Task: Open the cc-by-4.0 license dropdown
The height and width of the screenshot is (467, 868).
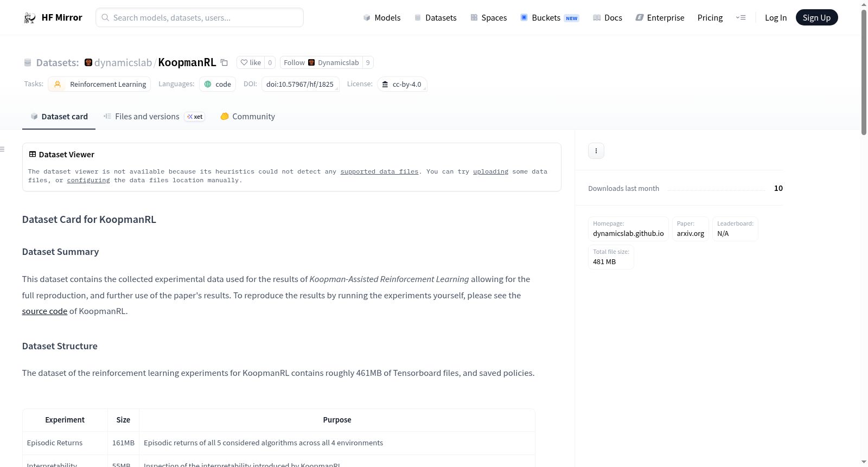Action: coord(402,84)
